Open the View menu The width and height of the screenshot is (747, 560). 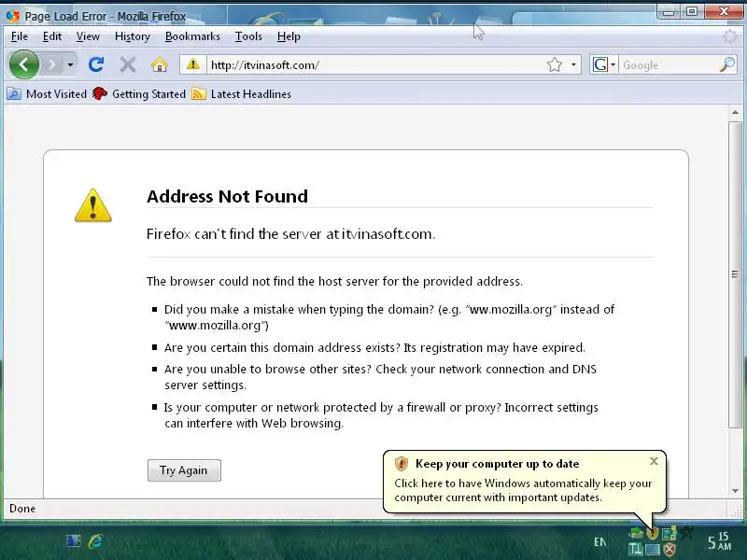pos(88,36)
